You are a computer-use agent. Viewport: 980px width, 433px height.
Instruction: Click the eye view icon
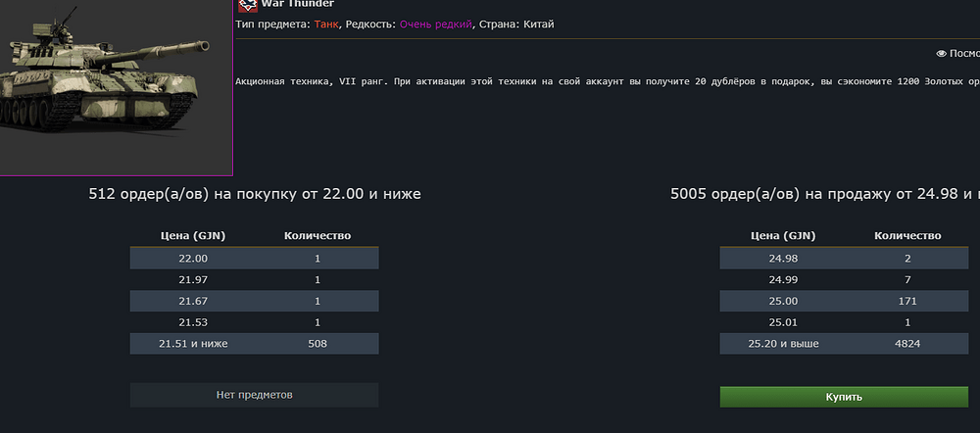pos(941,54)
